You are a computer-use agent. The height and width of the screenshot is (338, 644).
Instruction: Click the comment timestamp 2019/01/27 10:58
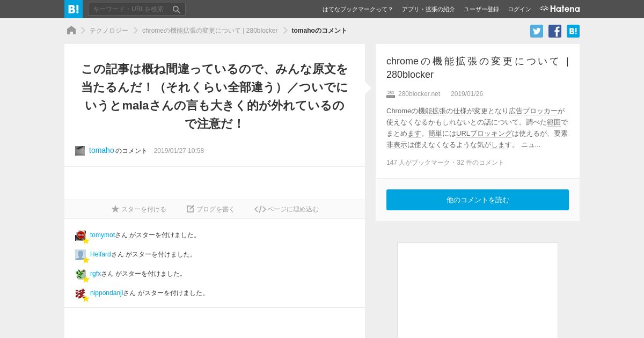coord(179,151)
